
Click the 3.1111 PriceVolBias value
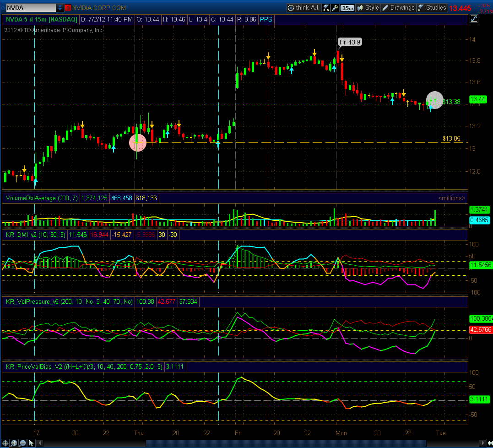coord(175,367)
